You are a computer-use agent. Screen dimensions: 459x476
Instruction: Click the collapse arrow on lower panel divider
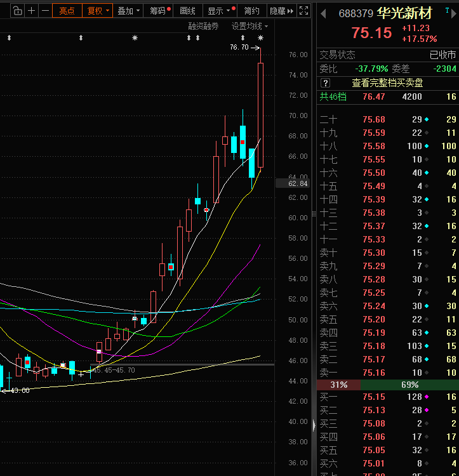tap(314, 425)
